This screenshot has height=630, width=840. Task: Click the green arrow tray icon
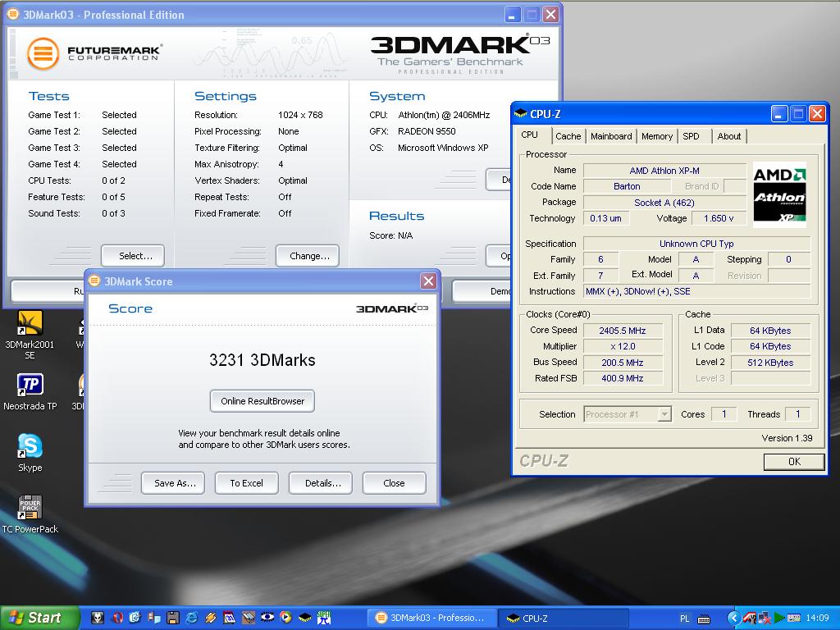779,619
